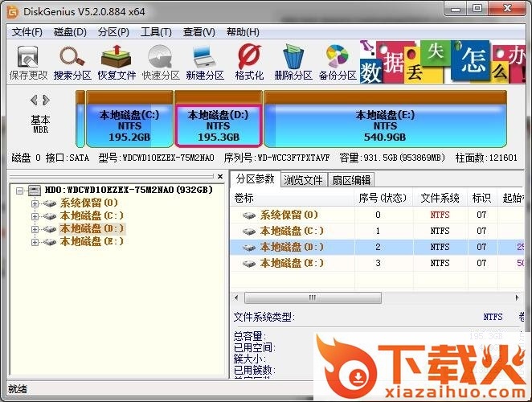The image size is (532, 402).
Task: Expand 本地磁盘(C:) tree node
Action: (x=35, y=216)
